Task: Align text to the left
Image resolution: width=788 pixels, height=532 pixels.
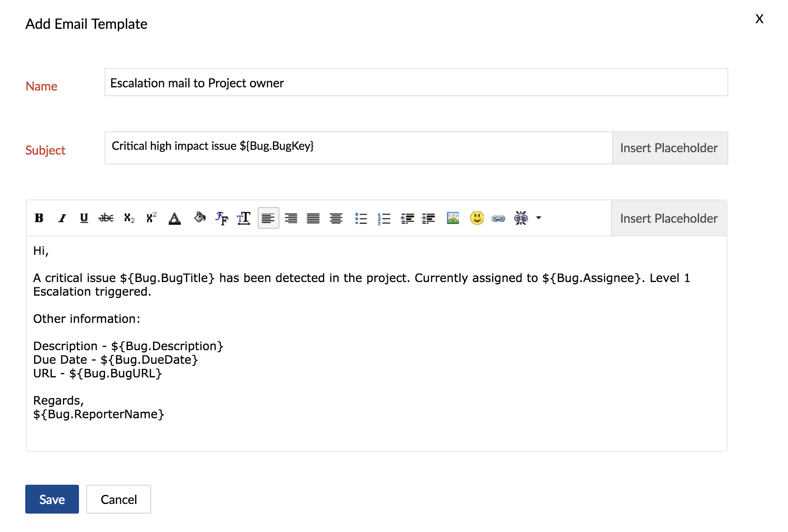Action: [268, 218]
